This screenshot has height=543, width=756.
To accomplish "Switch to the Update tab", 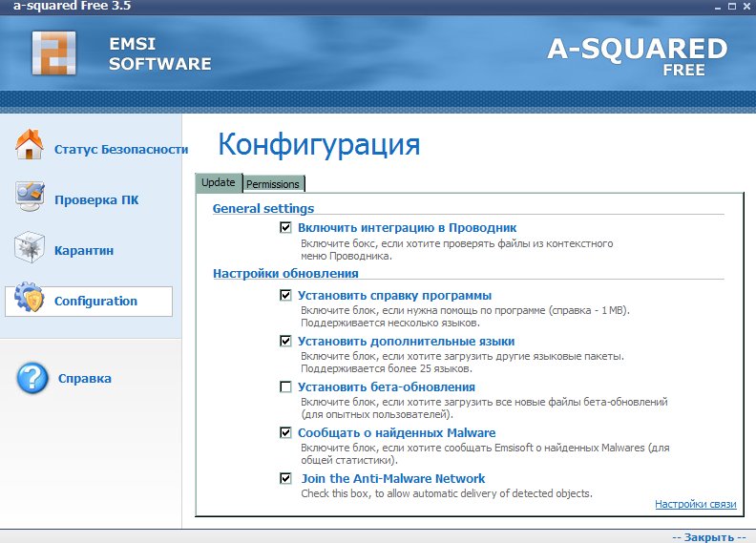I will (219, 182).
